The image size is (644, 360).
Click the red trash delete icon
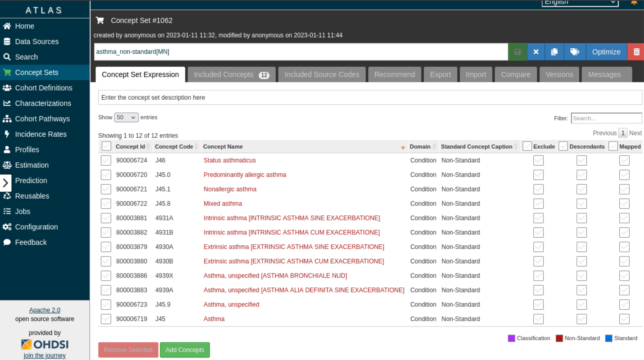pyautogui.click(x=636, y=52)
